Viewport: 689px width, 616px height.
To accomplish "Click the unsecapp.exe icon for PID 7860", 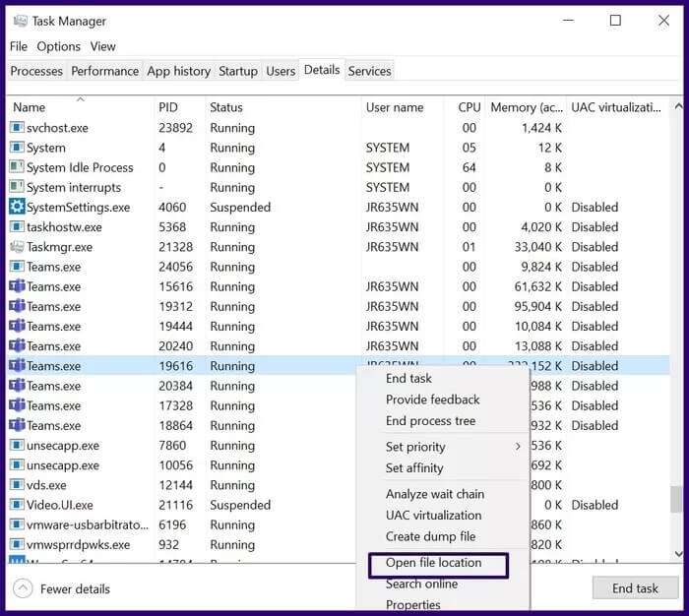I will tap(17, 445).
